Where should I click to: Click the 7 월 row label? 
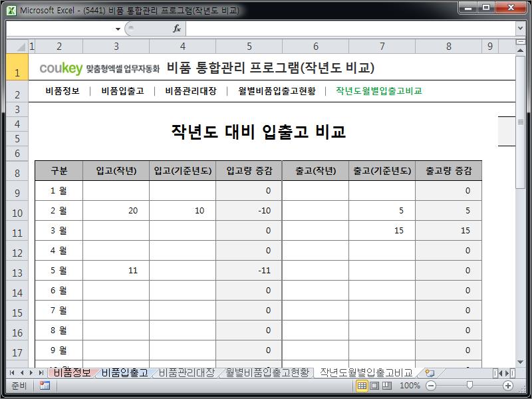pyautogui.click(x=59, y=311)
